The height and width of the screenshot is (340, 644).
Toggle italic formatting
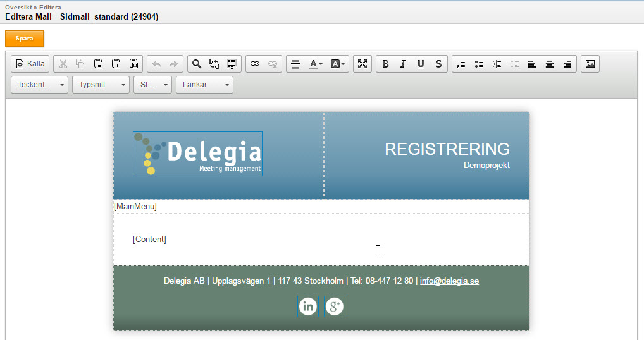tap(403, 64)
